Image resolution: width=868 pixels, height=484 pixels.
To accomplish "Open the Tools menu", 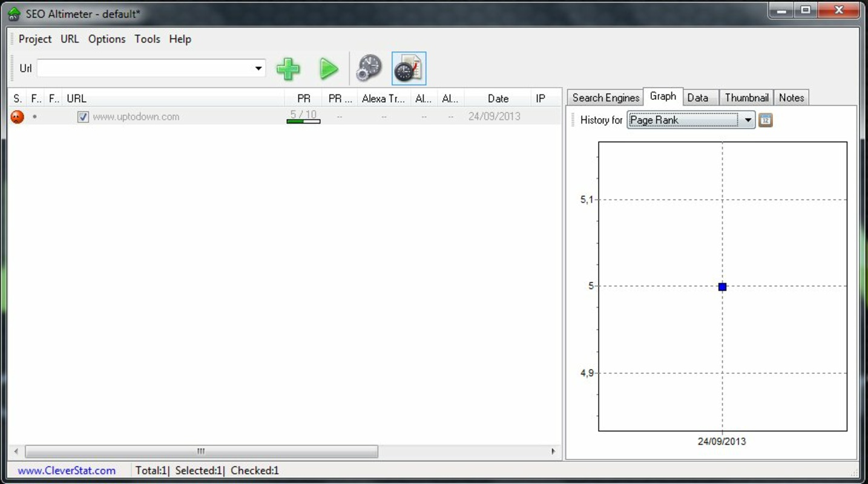I will (147, 39).
